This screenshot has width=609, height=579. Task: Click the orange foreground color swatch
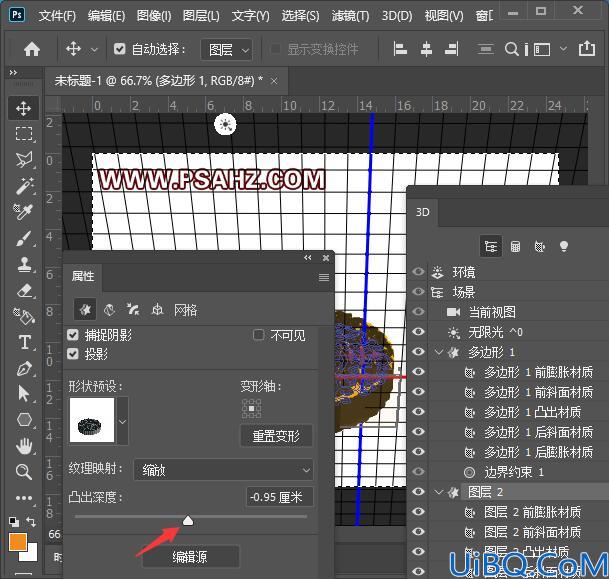[17, 542]
